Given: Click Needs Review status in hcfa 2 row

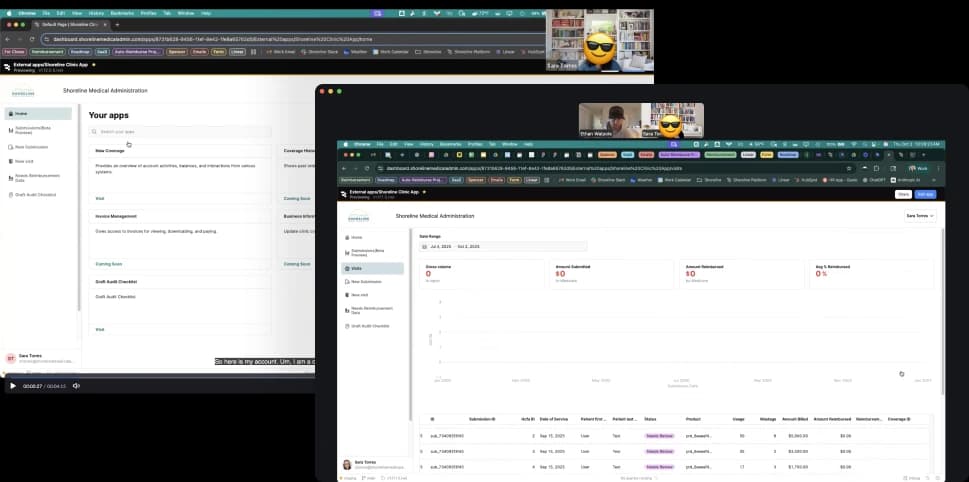Looking at the screenshot, I should tap(659, 436).
